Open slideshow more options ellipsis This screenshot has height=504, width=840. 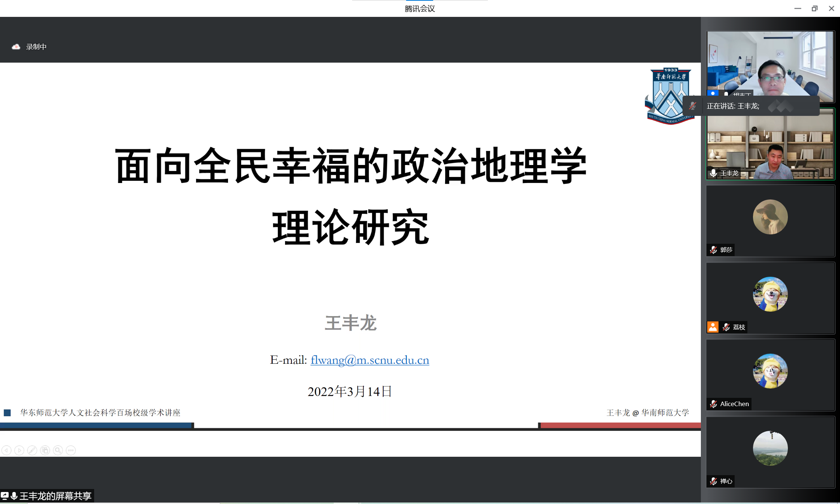[x=71, y=450]
